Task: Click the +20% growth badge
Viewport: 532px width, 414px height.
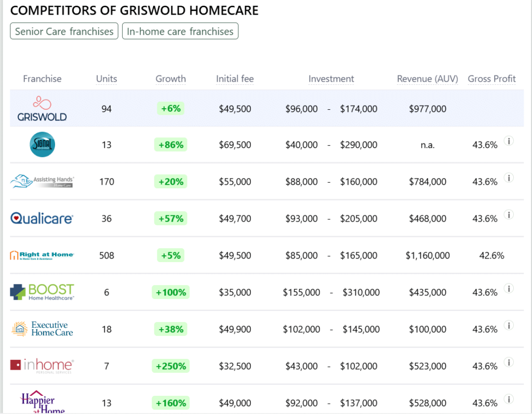Action: coord(170,182)
